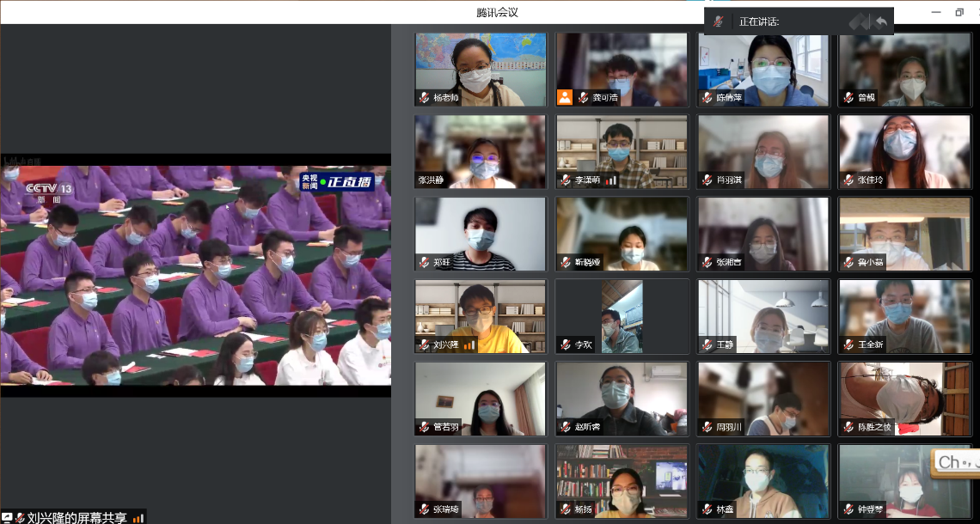The image size is (980, 524).
Task: Select 张佳玲's video tile
Action: (904, 151)
